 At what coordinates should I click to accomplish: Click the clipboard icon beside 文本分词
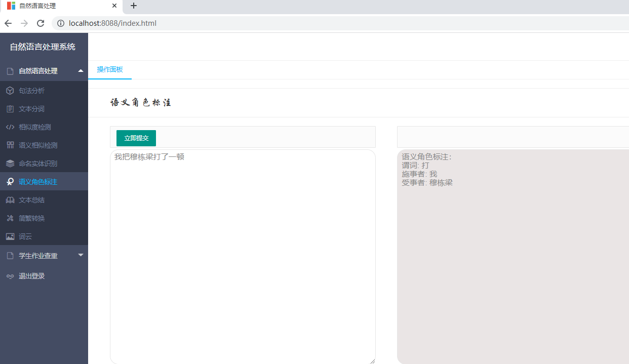(10, 109)
